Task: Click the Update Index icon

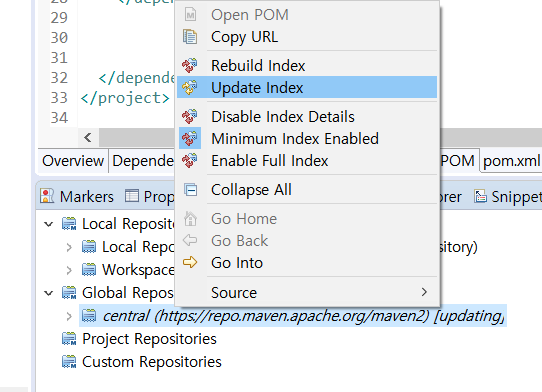Action: (190, 87)
